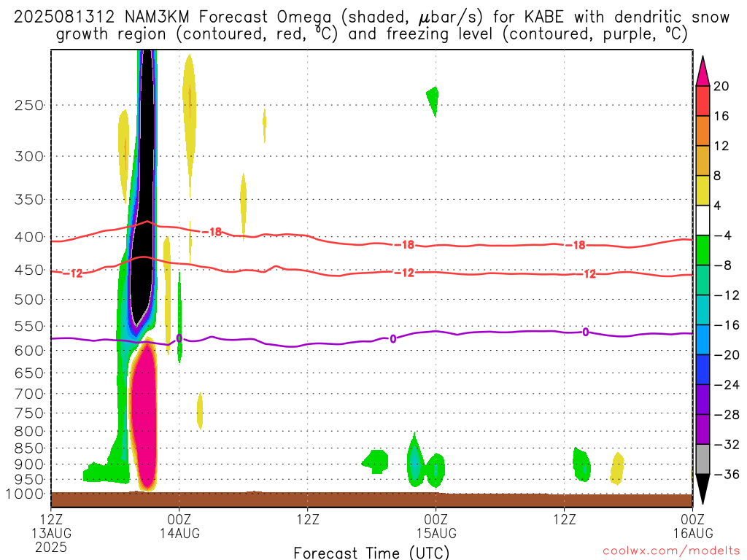Viewport: 747px width, 560px height.
Task: Click the gray -32 to -36 legend swatch
Action: pyautogui.click(x=703, y=459)
